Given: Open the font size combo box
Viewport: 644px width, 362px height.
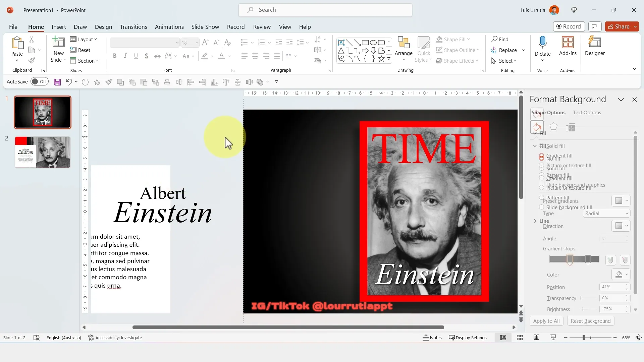Looking at the screenshot, I should click(190, 43).
